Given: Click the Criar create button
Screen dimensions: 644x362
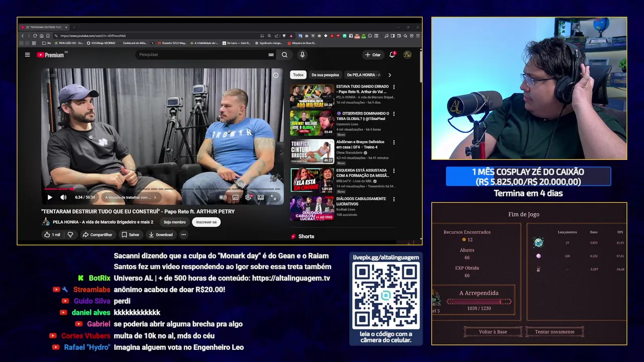Looking at the screenshot, I should point(373,55).
